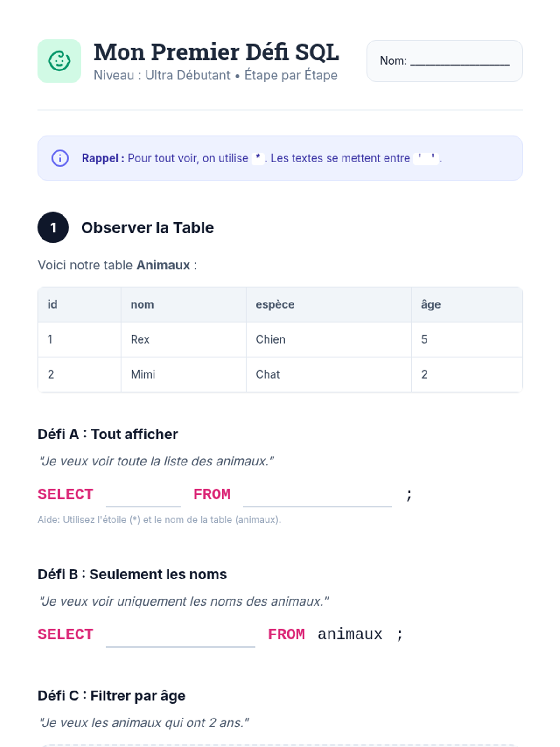Click the info icon in Rappel box

pos(60,158)
